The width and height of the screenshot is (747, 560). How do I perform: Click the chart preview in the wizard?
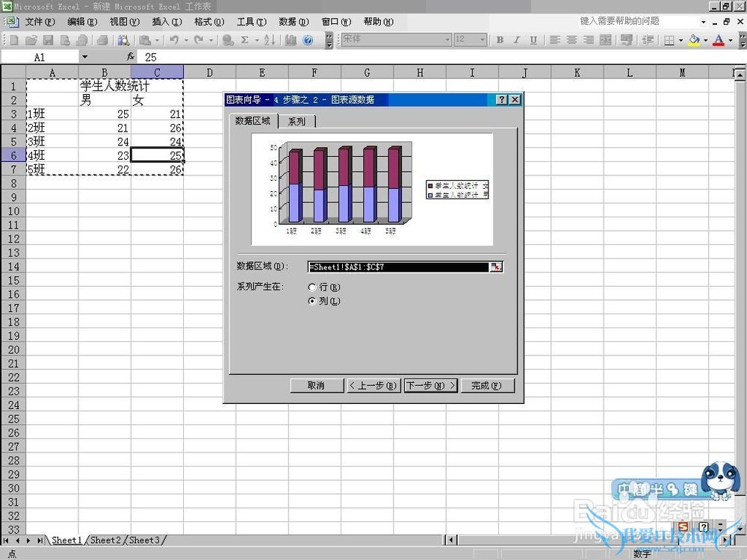[x=372, y=189]
